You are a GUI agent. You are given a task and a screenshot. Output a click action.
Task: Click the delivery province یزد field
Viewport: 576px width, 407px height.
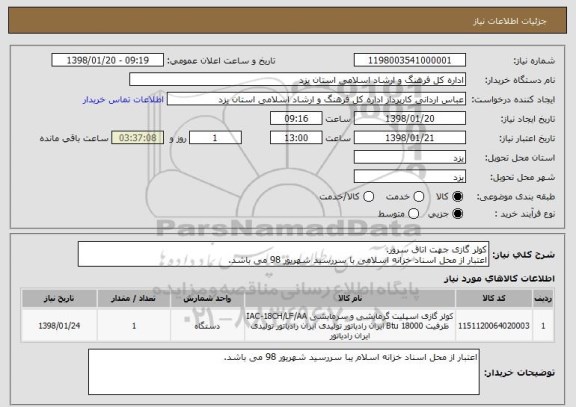tap(410, 157)
